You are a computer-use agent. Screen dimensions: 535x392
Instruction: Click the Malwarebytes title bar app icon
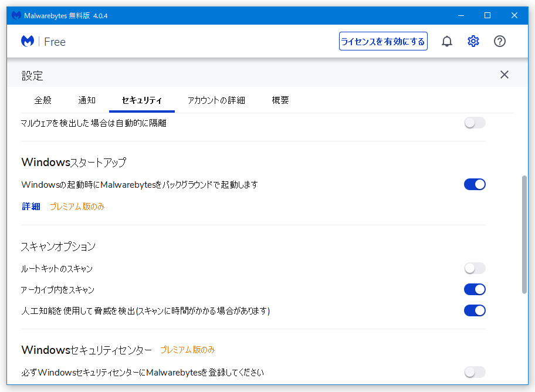(x=16, y=15)
